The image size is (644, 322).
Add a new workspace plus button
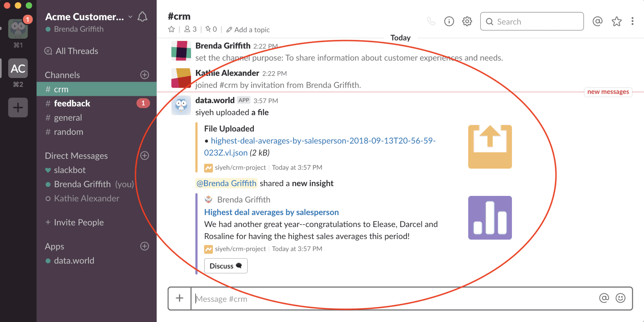tap(18, 108)
